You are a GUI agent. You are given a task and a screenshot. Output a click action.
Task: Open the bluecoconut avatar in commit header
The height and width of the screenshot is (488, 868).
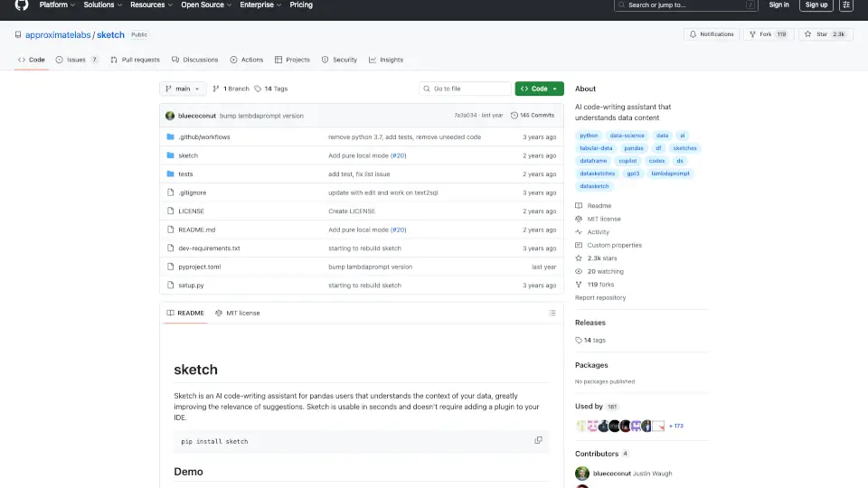pos(170,116)
